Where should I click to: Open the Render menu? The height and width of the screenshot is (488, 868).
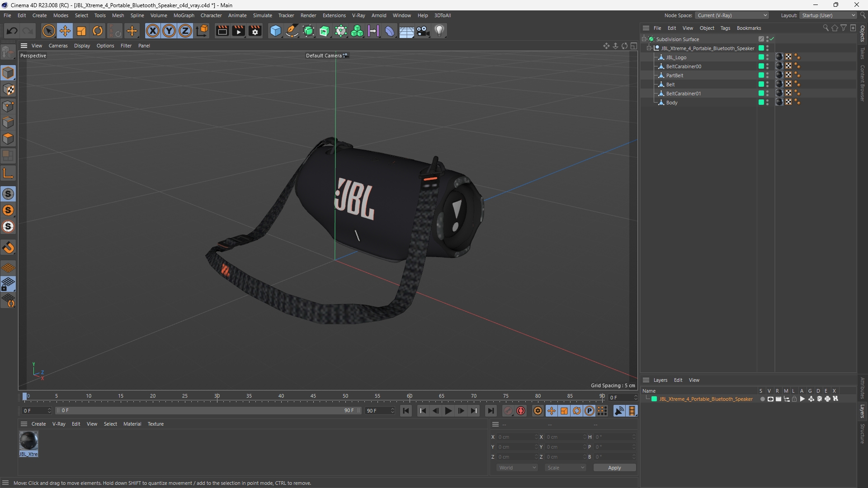[x=308, y=15]
